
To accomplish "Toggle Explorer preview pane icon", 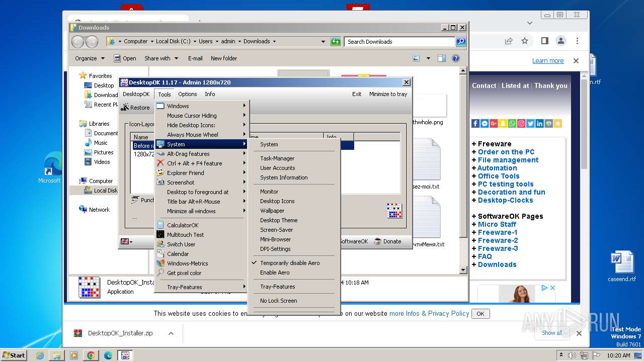I will pyautogui.click(x=441, y=58).
